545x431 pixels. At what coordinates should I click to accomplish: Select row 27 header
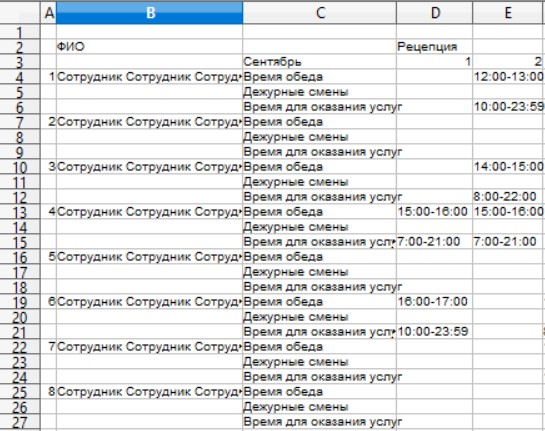[20, 421]
